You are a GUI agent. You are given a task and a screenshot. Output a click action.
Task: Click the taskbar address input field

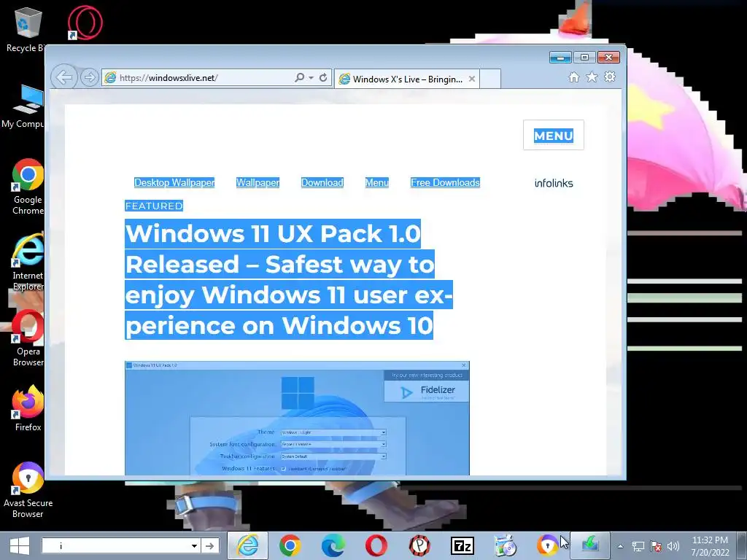115,545
